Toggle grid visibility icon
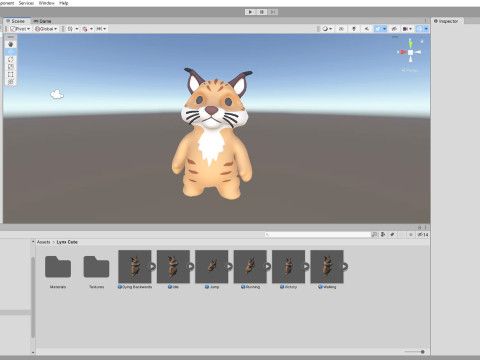 tap(70, 29)
